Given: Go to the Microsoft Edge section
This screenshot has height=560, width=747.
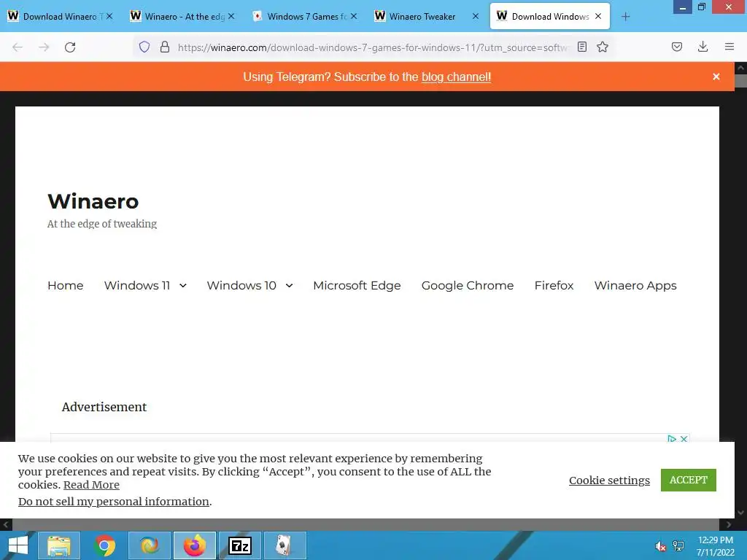Looking at the screenshot, I should coord(357,285).
